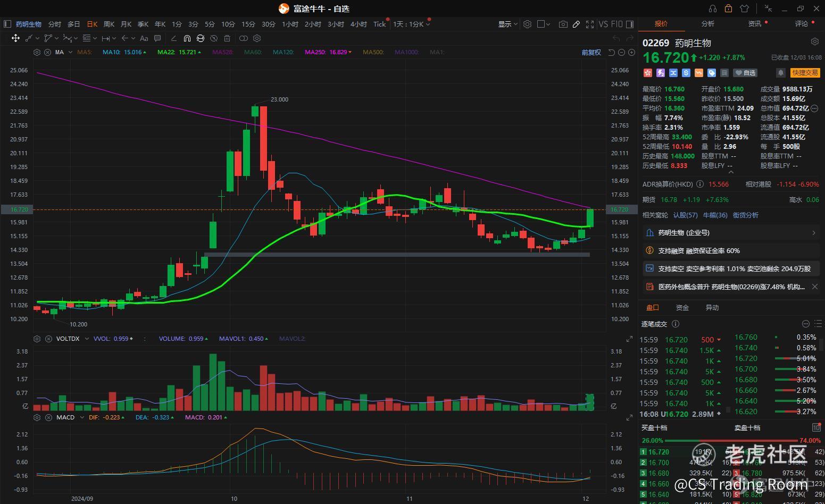The width and height of the screenshot is (825, 504).
Task: Select the 分时 intraday tab
Action: coord(55,24)
